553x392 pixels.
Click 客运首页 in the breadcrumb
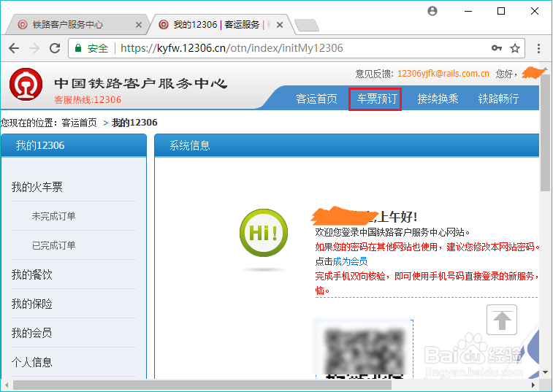[79, 123]
